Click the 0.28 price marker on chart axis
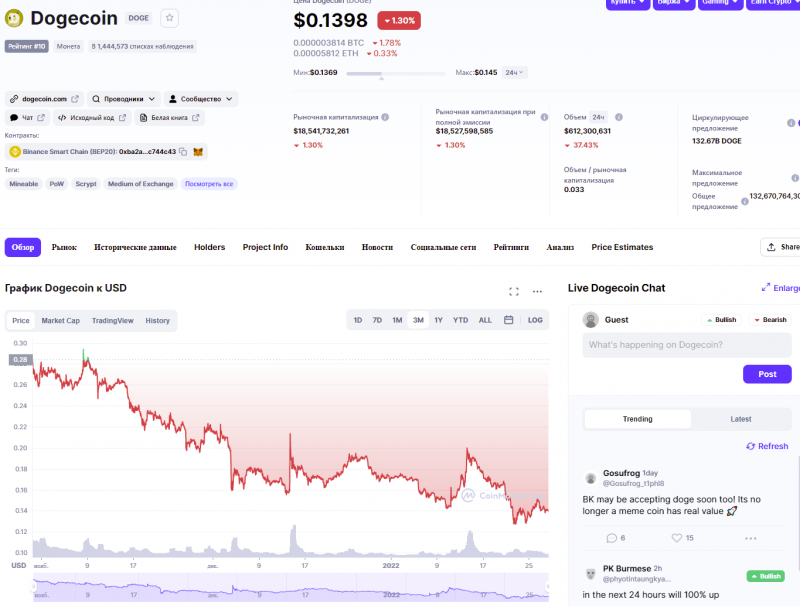Screen dimensions: 800x606 click(x=20, y=360)
